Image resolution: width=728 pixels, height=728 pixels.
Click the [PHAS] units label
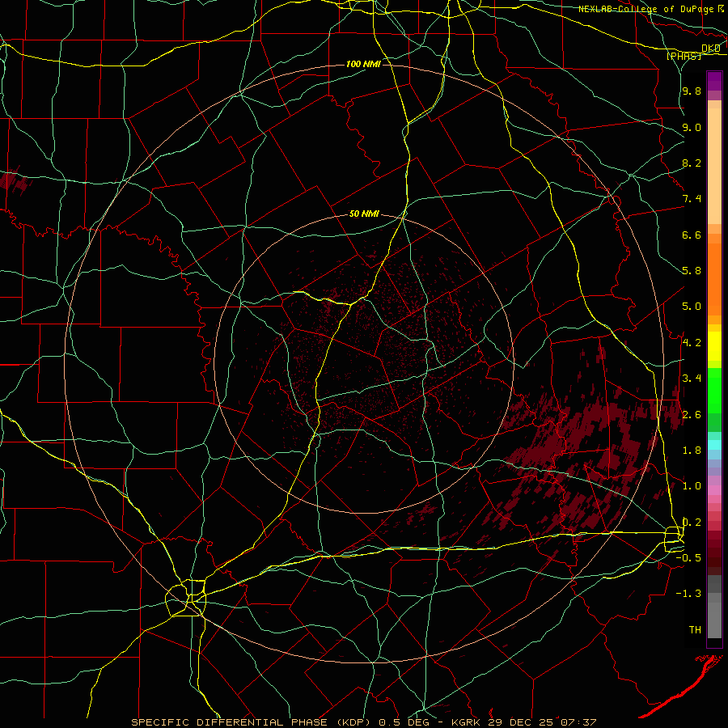(684, 56)
